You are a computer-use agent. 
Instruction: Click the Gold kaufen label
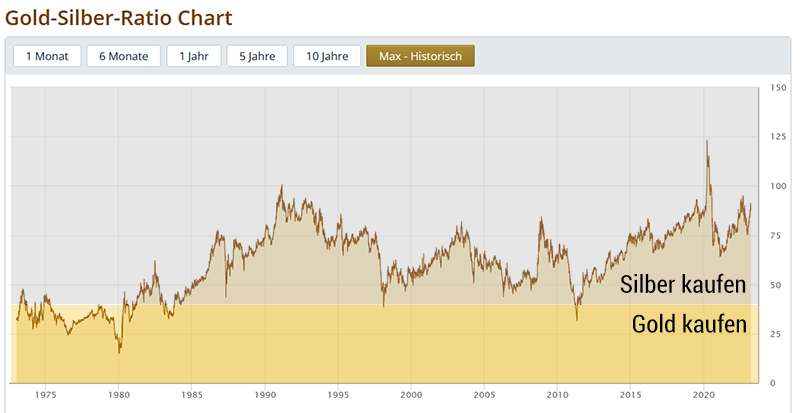[689, 324]
